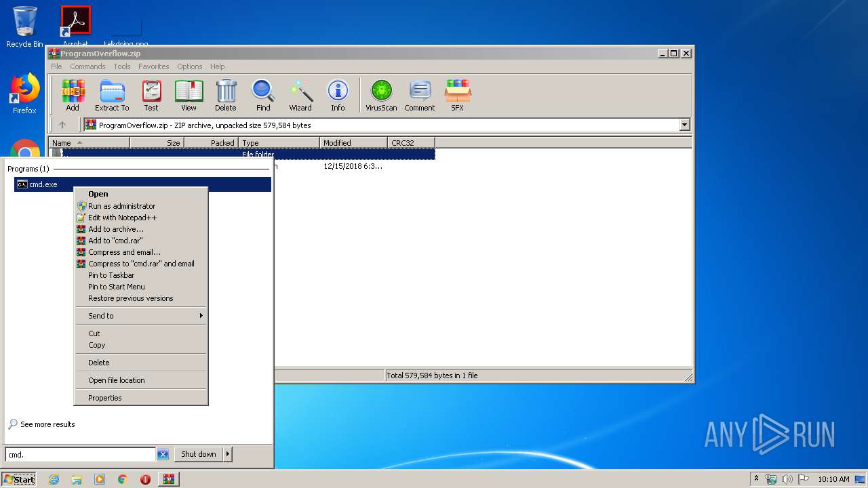Choose Pin to Taskbar
This screenshot has height=488, width=868.
[x=141, y=275]
